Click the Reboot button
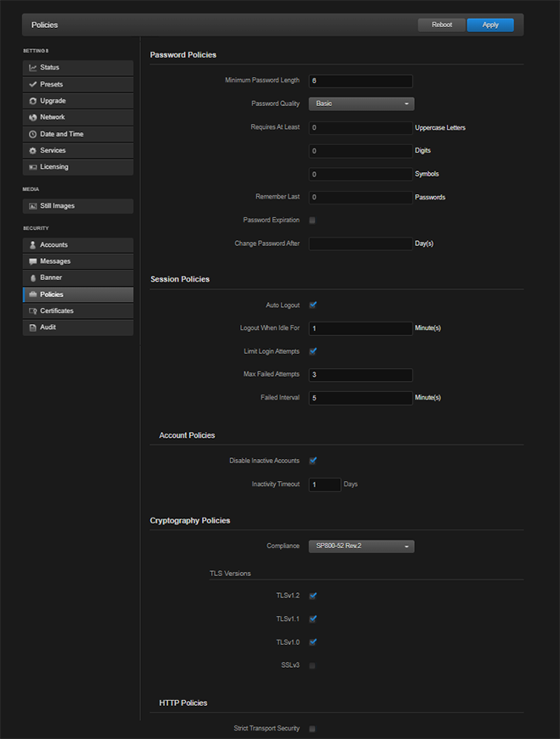560x739 pixels. [x=441, y=25]
